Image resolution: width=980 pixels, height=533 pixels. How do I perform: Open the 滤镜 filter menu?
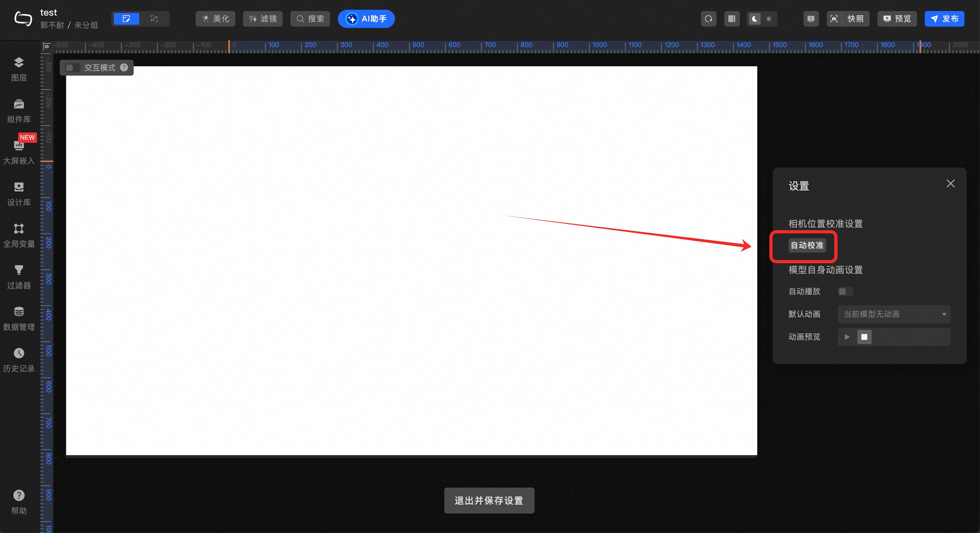(x=263, y=19)
